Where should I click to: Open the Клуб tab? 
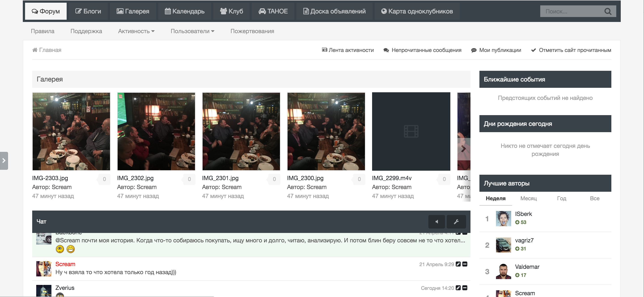tap(231, 11)
